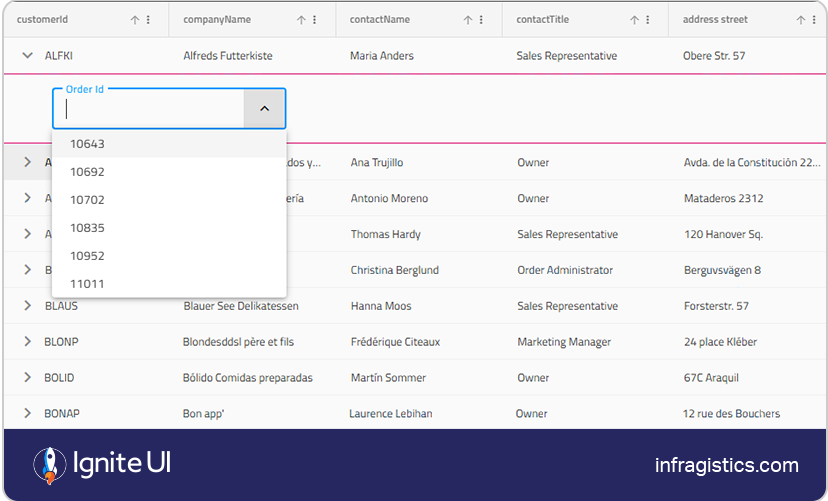Open companyName column more options menu
Viewport: 828px width, 501px height.
pos(315,20)
